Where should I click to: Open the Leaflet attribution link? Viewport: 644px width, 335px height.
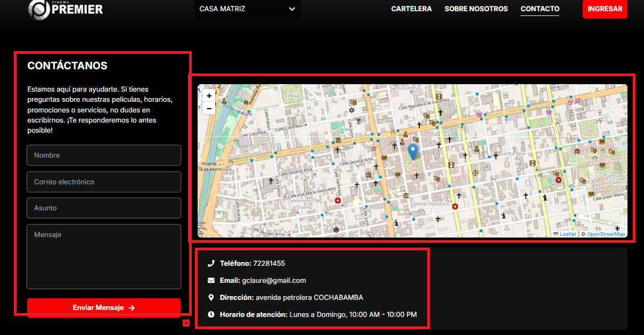point(567,234)
